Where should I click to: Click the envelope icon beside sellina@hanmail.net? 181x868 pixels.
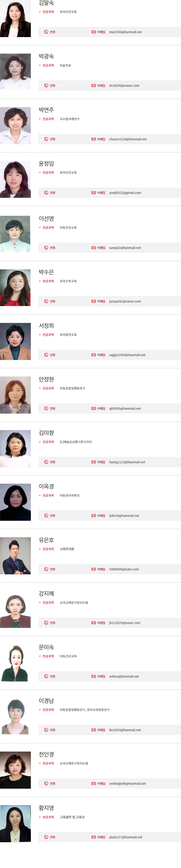[x=94, y=676]
